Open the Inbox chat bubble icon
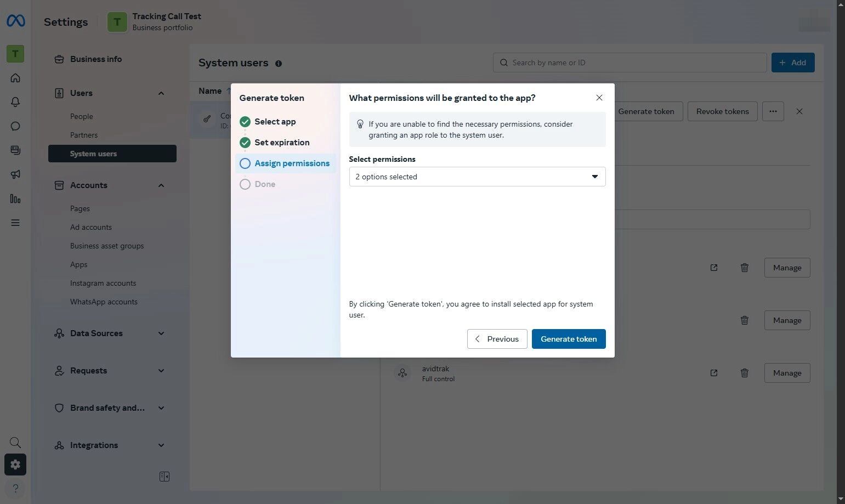 15,126
